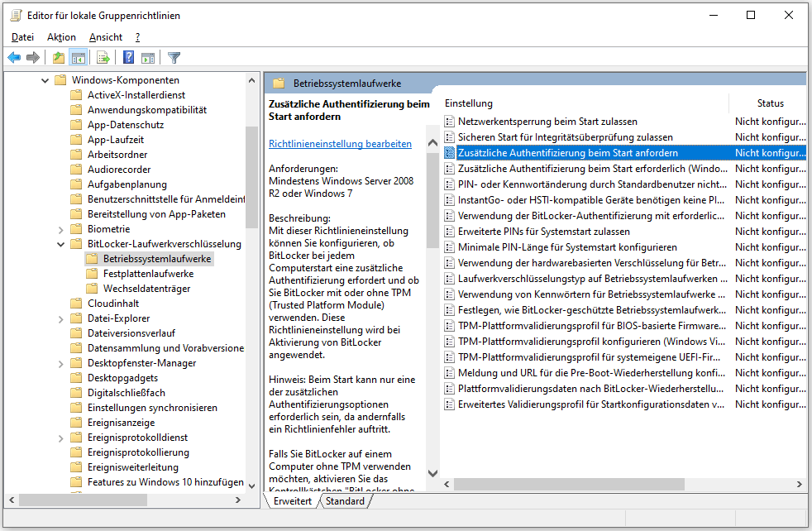The image size is (812, 531).
Task: Collapse the BitLocker-Laufwerkverschlüsselung node
Action: pos(60,244)
